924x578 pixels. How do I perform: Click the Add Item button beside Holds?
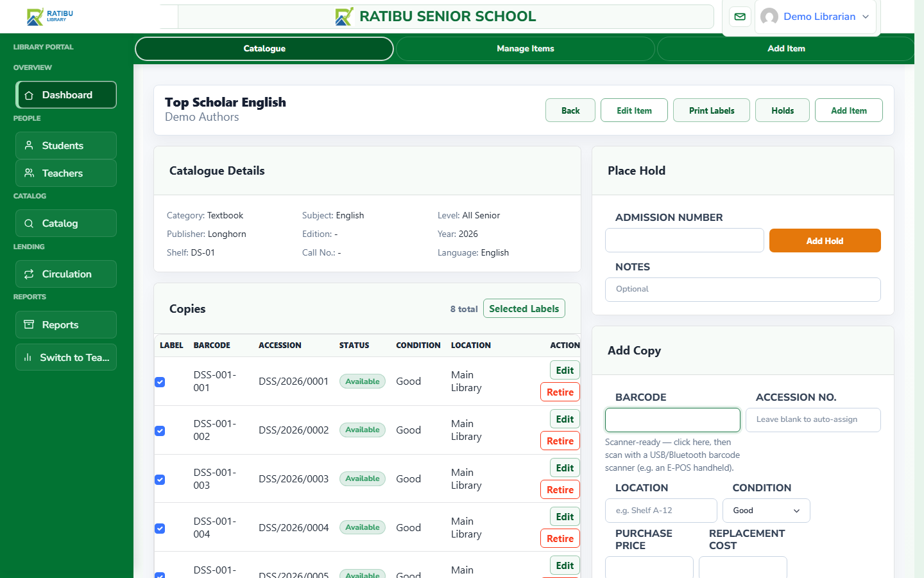coord(849,110)
